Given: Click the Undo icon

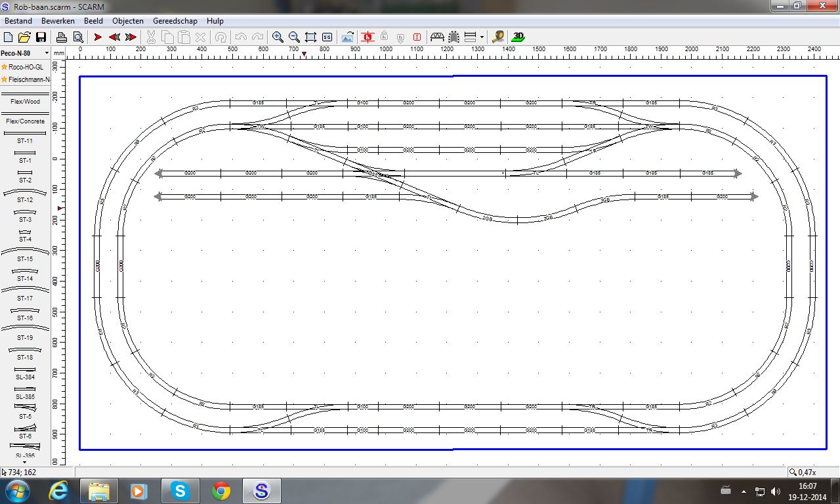Looking at the screenshot, I should click(241, 37).
